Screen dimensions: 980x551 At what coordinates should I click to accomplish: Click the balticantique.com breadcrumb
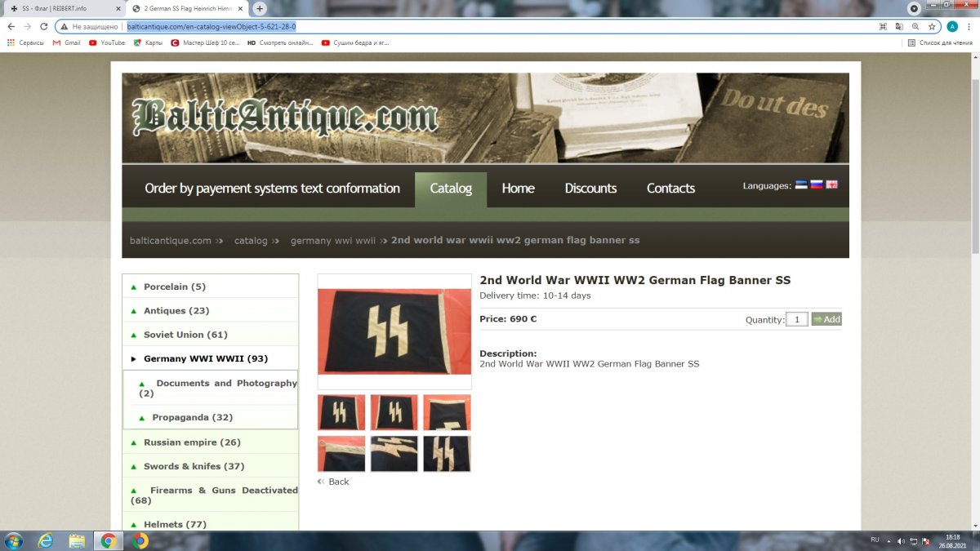[x=171, y=240]
